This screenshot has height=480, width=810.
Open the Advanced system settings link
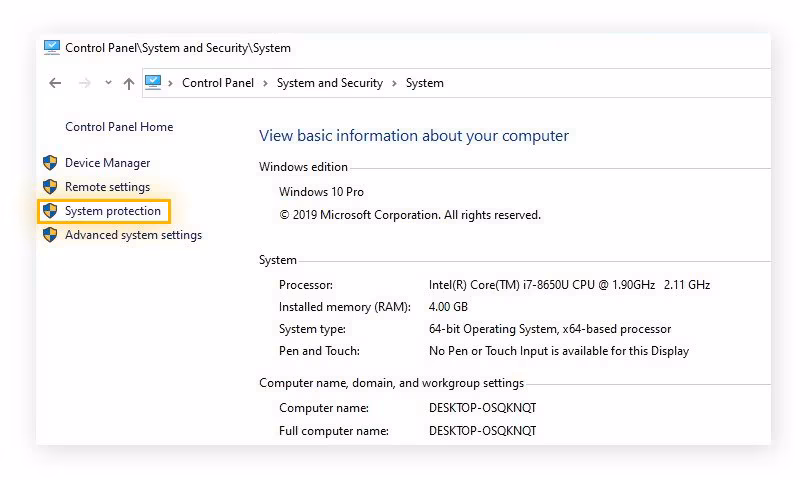click(133, 235)
